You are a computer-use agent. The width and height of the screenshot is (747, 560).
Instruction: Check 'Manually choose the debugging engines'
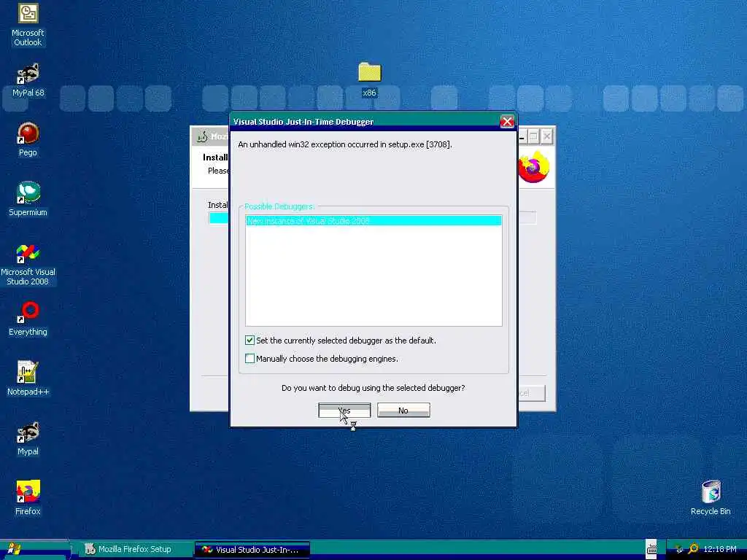pyautogui.click(x=249, y=358)
